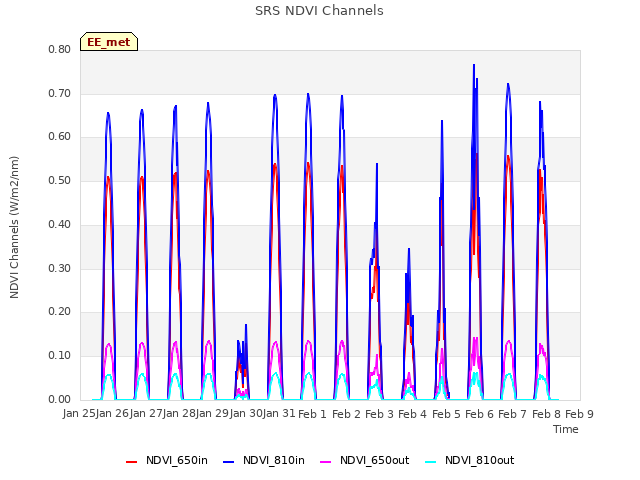The height and width of the screenshot is (480, 640).
Task: Click the Feb 8 x-axis date label
Action: [546, 414]
